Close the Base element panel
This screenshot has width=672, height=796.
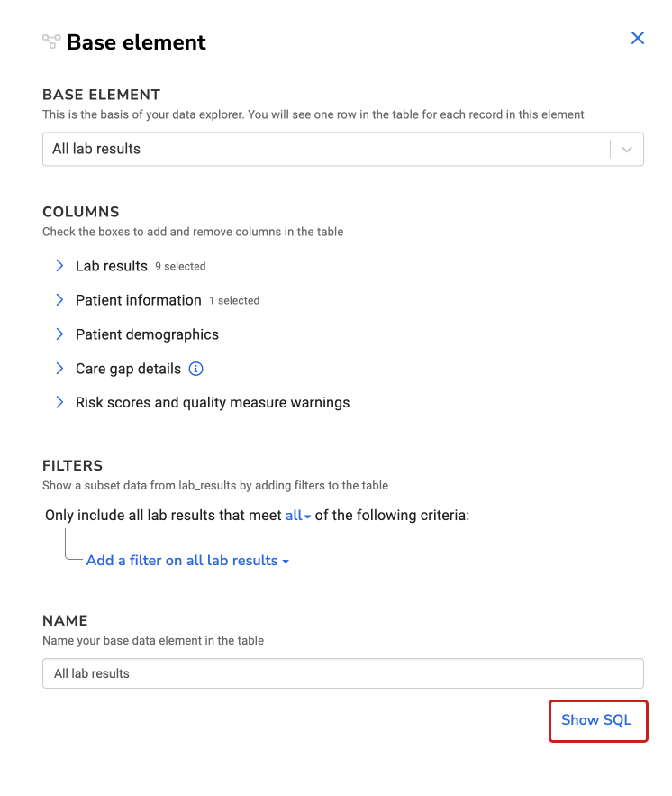638,38
